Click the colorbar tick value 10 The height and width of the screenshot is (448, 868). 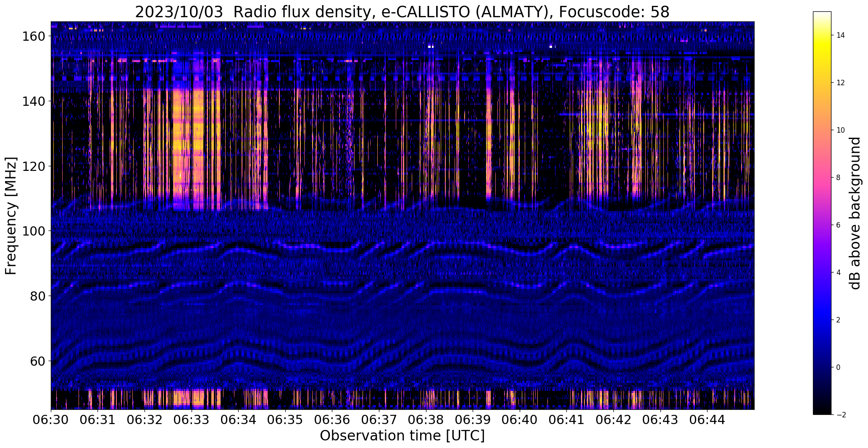(x=840, y=130)
